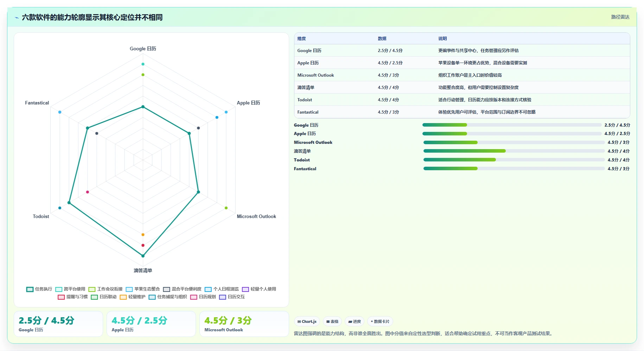Click the 表格 chip
The image size is (644, 351).
pos(332,321)
